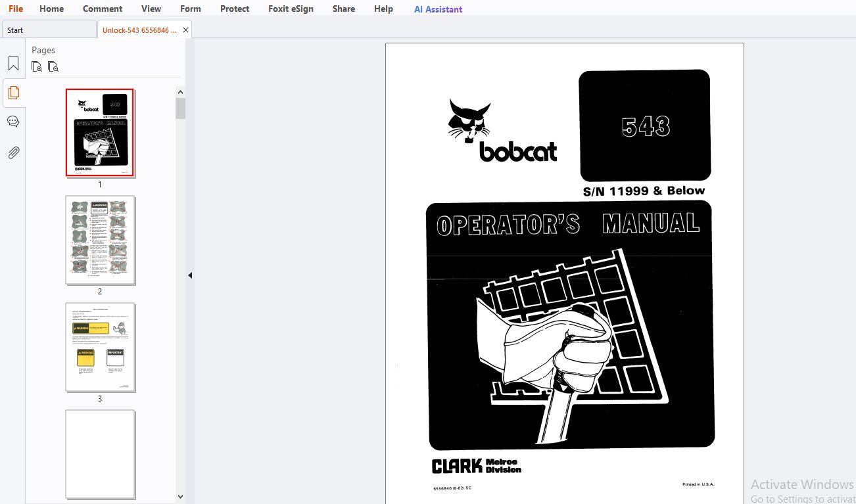This screenshot has height=504, width=856.
Task: Open the Comment ribbon tab
Action: tap(103, 9)
